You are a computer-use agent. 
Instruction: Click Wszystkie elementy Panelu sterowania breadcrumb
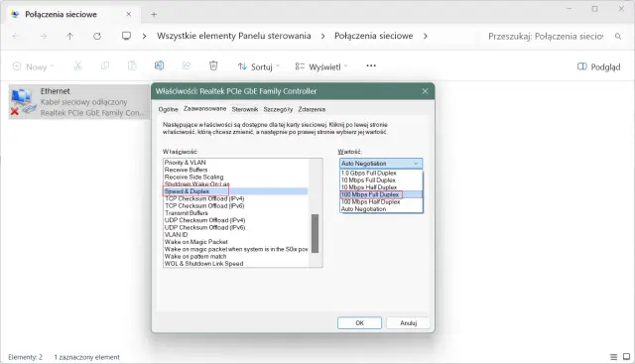pos(234,36)
